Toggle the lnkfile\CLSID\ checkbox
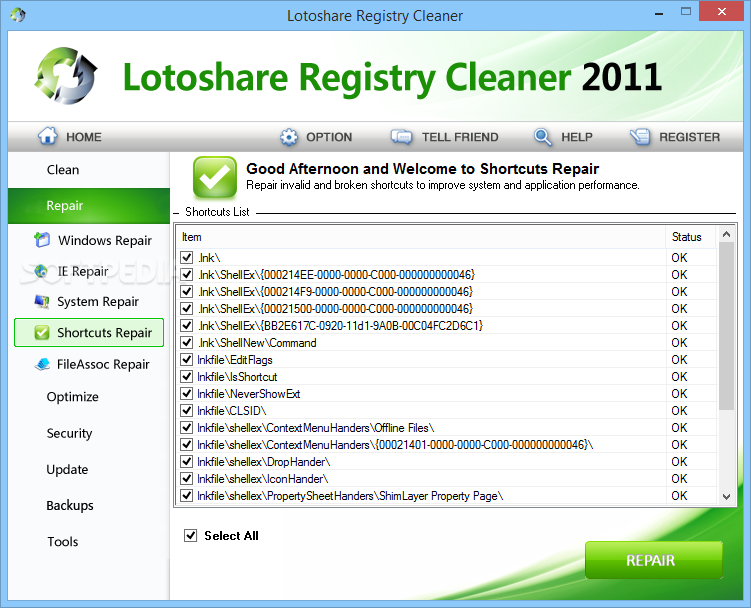 pos(187,411)
